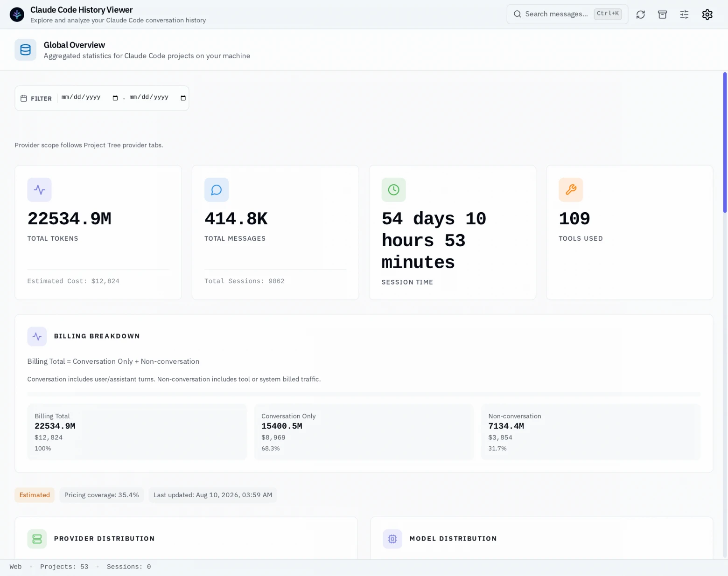Click the Estimated badge

[x=35, y=495]
